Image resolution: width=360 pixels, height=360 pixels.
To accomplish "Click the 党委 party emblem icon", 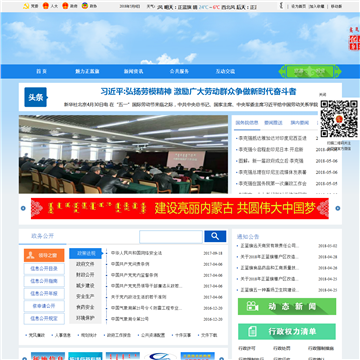I will tap(26, 6).
